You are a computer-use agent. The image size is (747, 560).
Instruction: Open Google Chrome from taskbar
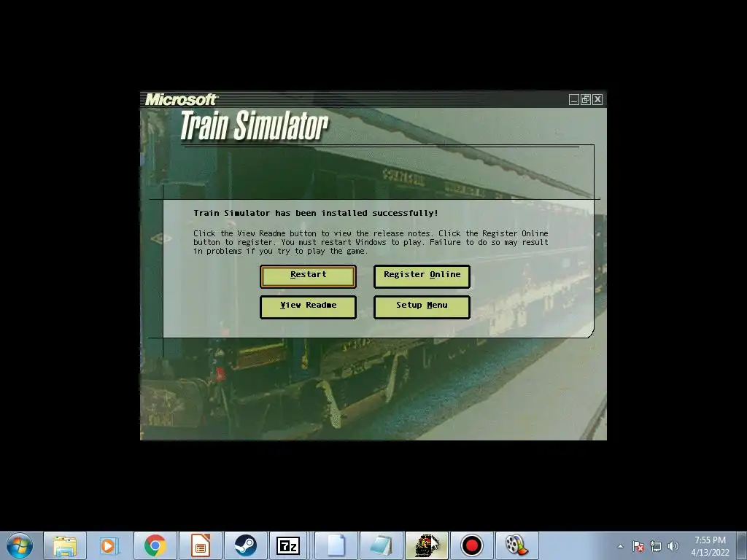coord(155,545)
